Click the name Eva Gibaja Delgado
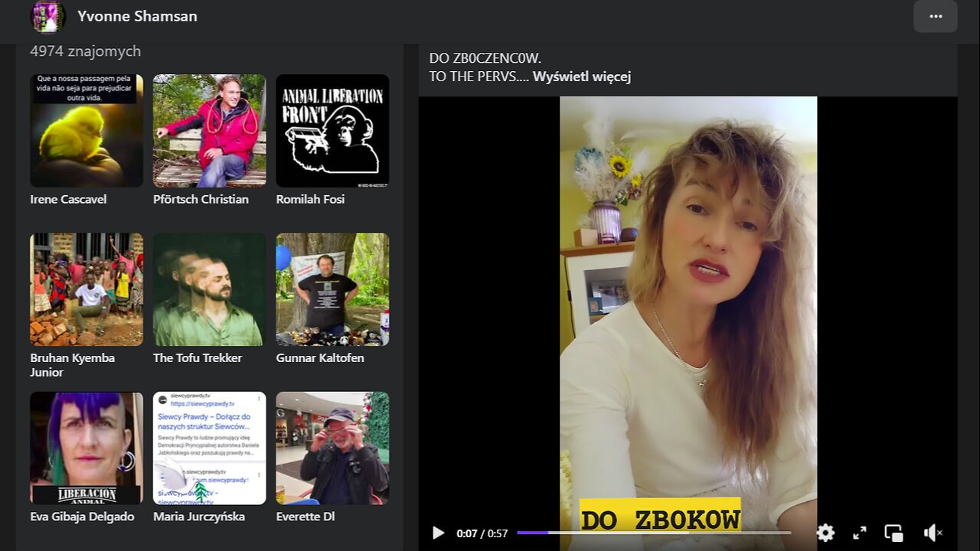The width and height of the screenshot is (980, 551). (x=82, y=517)
